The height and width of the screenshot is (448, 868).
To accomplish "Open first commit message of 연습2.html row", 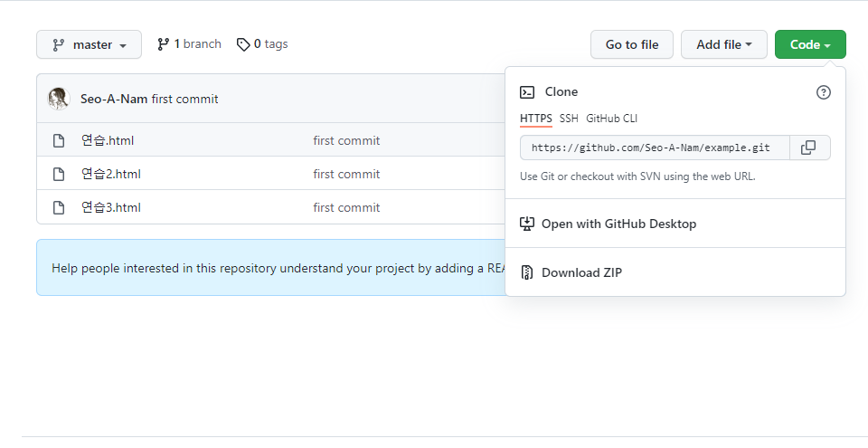I will [346, 174].
